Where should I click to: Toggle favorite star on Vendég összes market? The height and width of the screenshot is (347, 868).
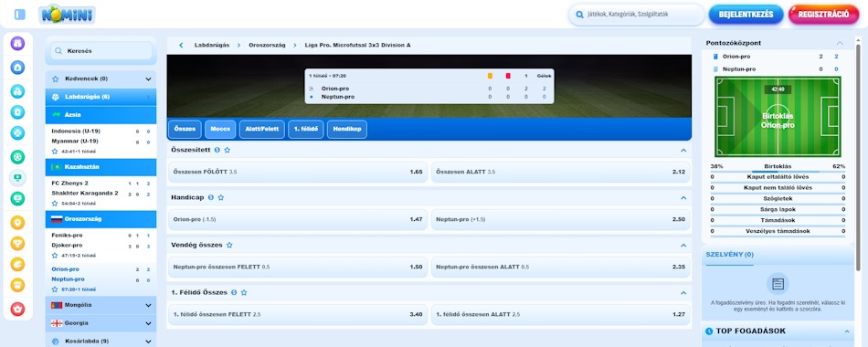tap(229, 245)
